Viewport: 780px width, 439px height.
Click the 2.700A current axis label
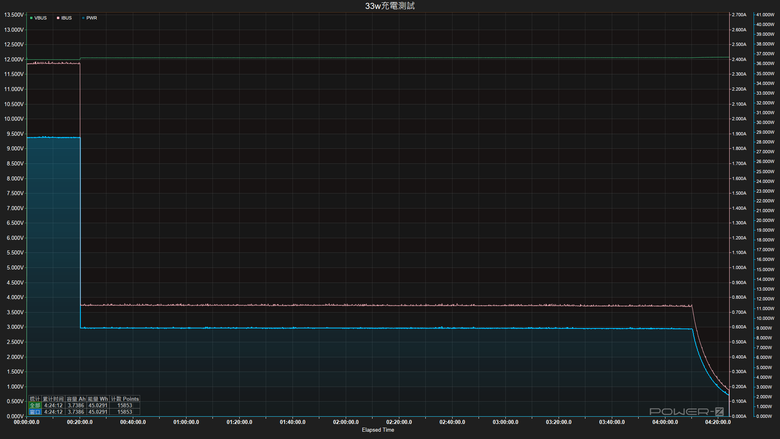739,15
